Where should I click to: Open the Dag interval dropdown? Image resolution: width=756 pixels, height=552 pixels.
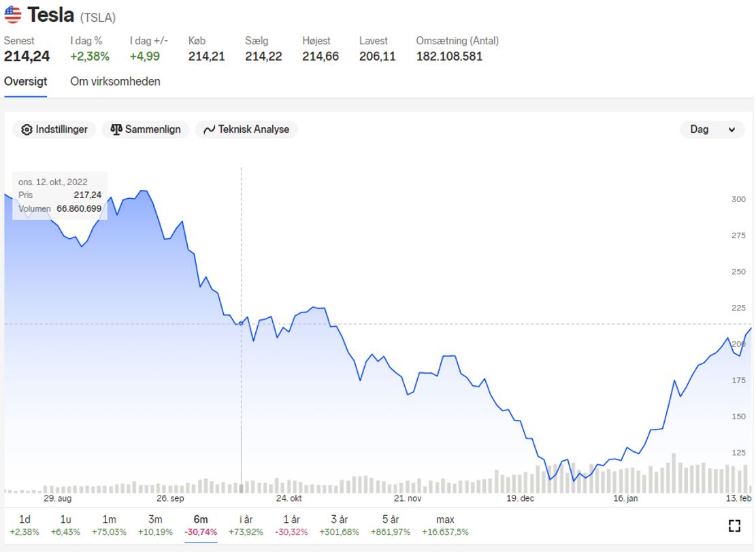712,129
